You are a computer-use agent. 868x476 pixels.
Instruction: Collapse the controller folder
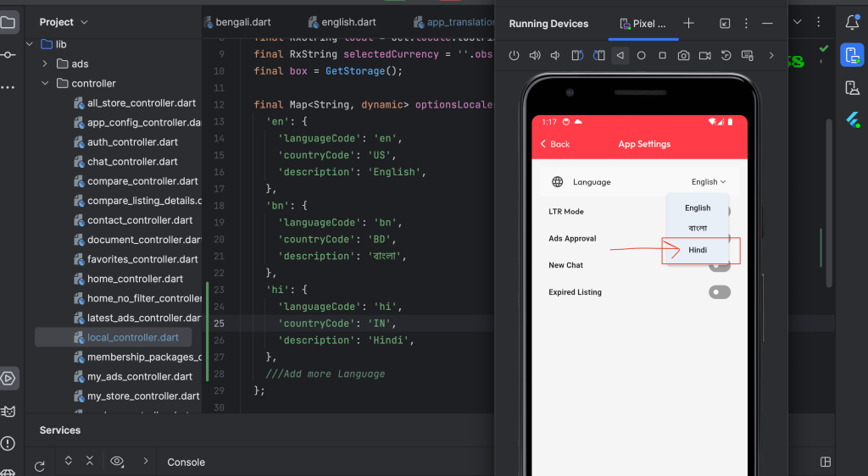tap(45, 84)
